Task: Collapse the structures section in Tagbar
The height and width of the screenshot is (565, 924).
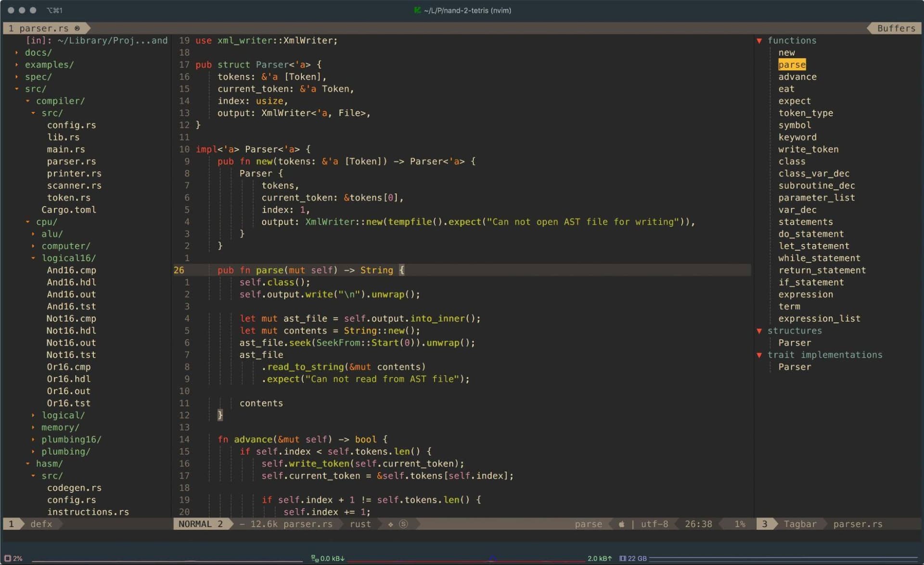Action: pos(759,330)
